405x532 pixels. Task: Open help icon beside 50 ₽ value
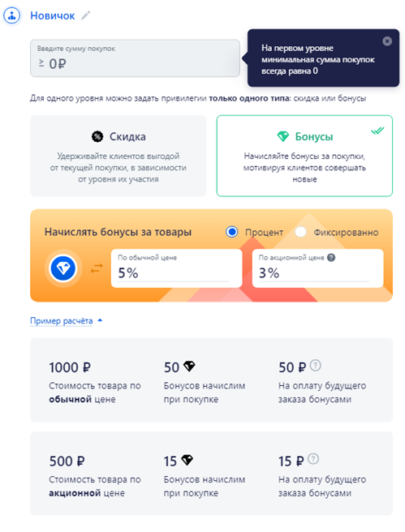coord(316,366)
